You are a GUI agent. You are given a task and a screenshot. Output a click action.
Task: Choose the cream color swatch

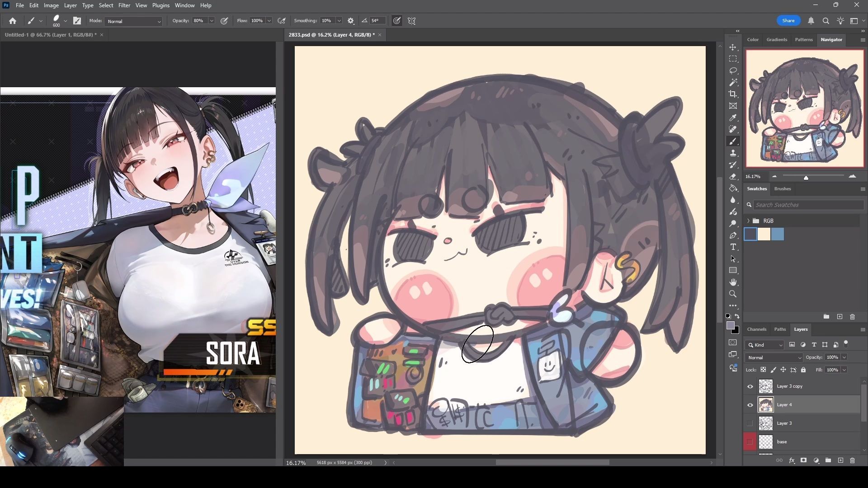tap(764, 234)
